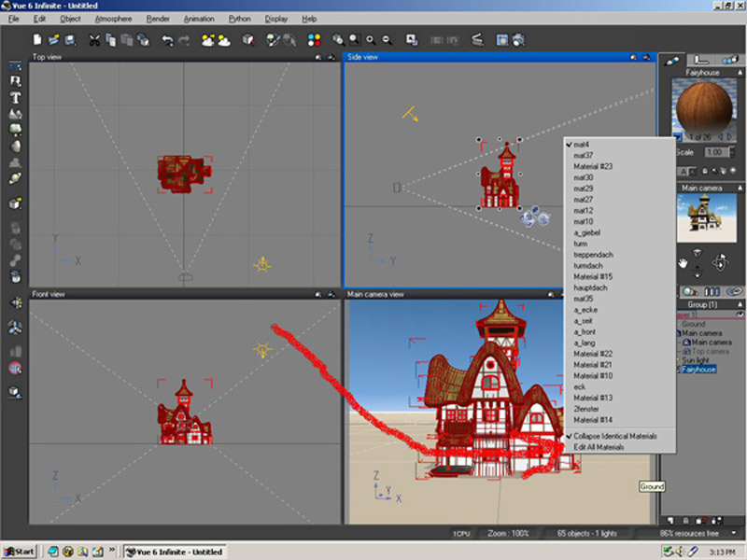Open the Atmosphere menu
The image size is (747, 560).
tap(113, 19)
